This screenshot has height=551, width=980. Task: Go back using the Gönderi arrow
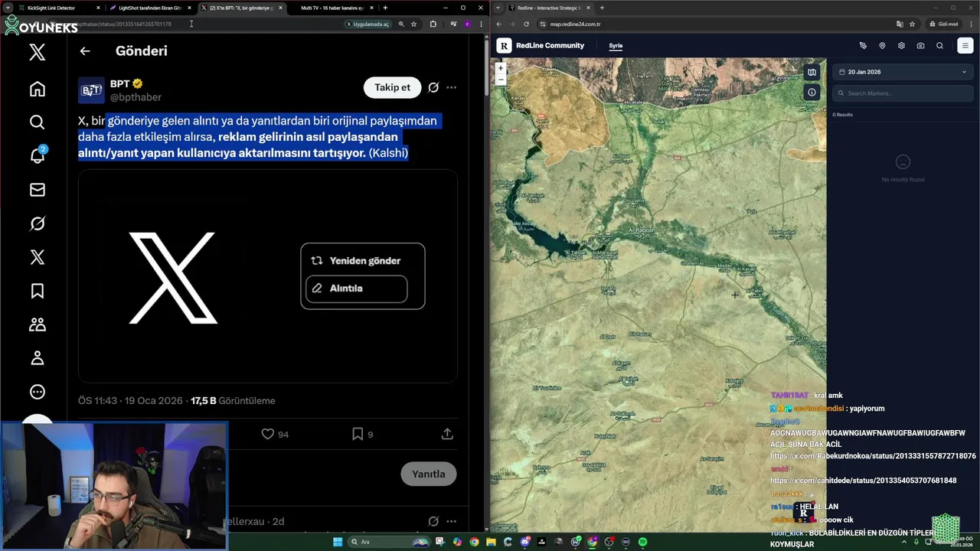tap(85, 51)
